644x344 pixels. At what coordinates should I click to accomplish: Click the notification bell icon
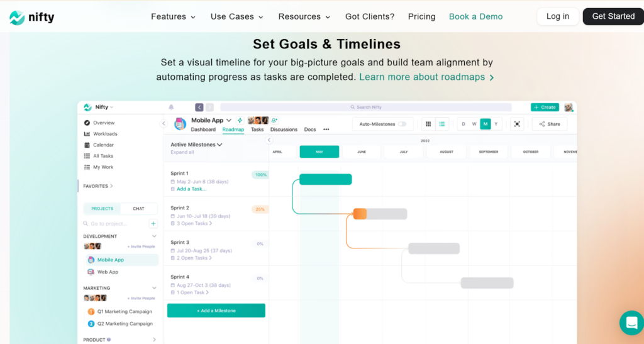pos(171,108)
